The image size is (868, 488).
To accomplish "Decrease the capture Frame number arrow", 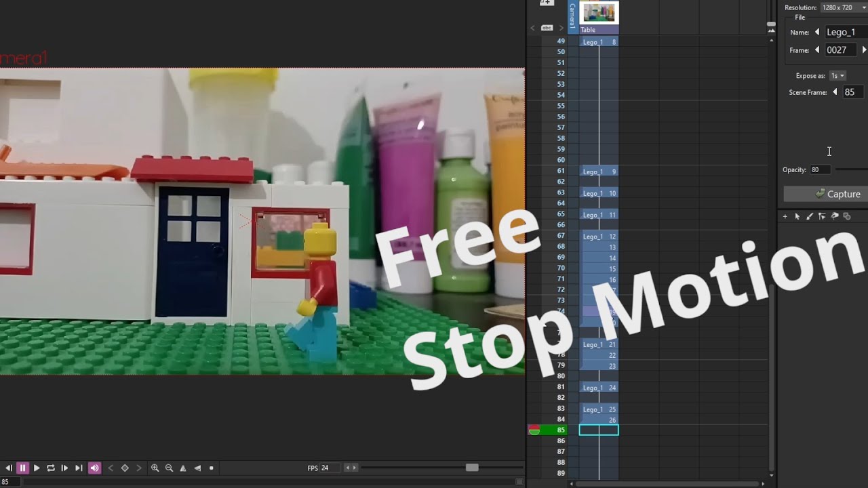I will [817, 50].
